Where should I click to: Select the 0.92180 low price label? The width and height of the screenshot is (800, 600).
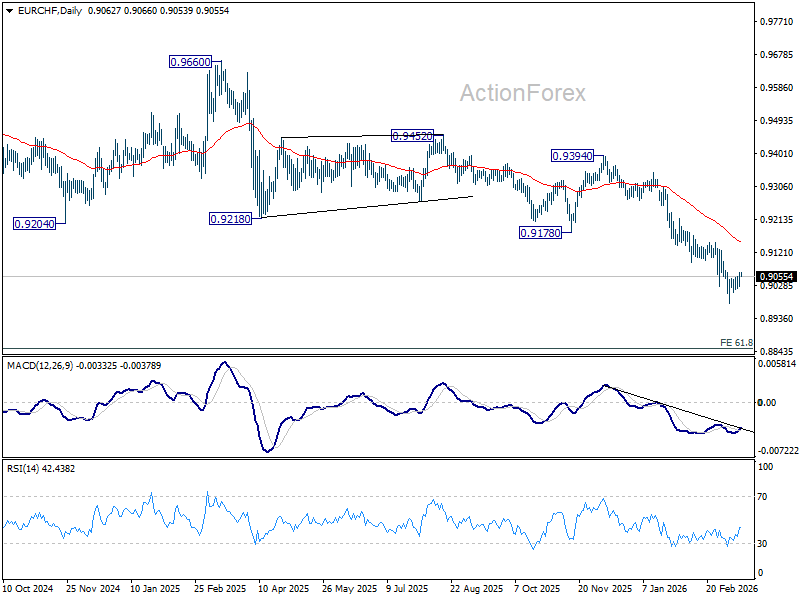tap(231, 219)
